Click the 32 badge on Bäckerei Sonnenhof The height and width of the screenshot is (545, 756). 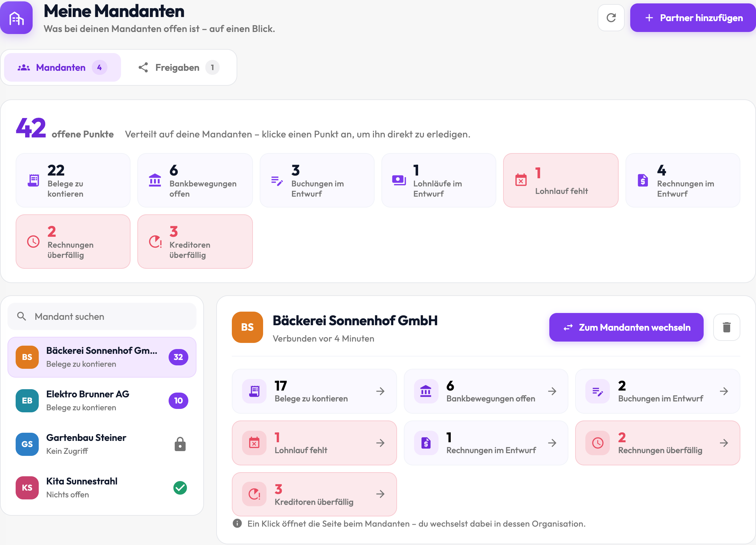[178, 357]
